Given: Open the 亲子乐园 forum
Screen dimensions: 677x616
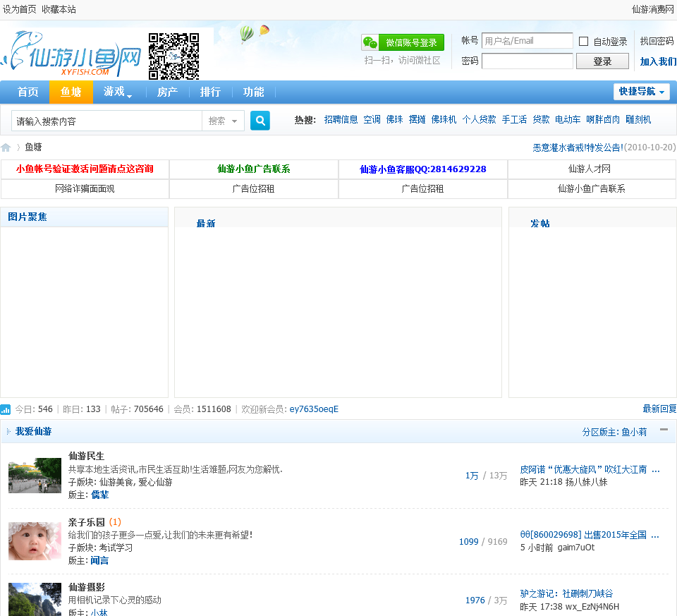Looking at the screenshot, I should pyautogui.click(x=86, y=522).
